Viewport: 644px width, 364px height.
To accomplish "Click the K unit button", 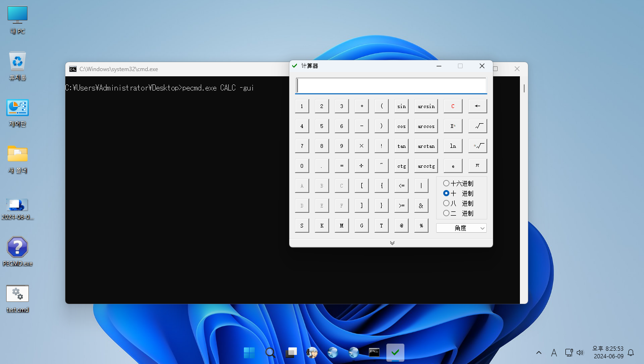I will tap(322, 226).
